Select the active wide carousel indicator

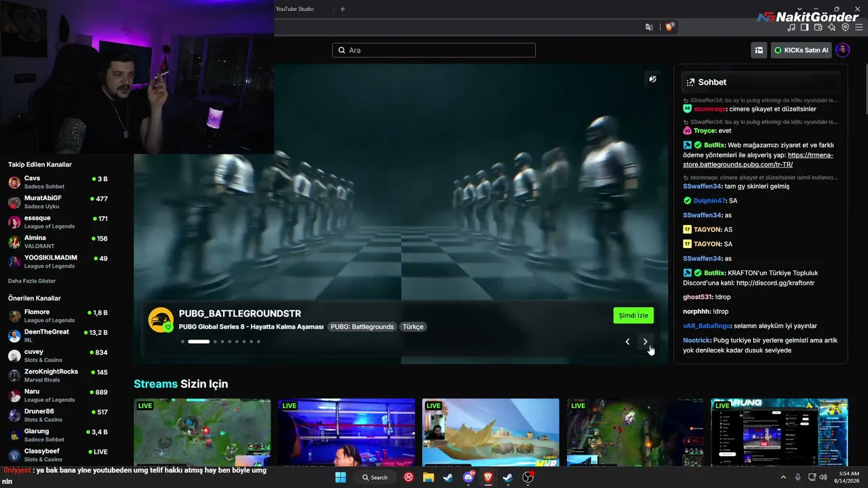click(x=199, y=342)
